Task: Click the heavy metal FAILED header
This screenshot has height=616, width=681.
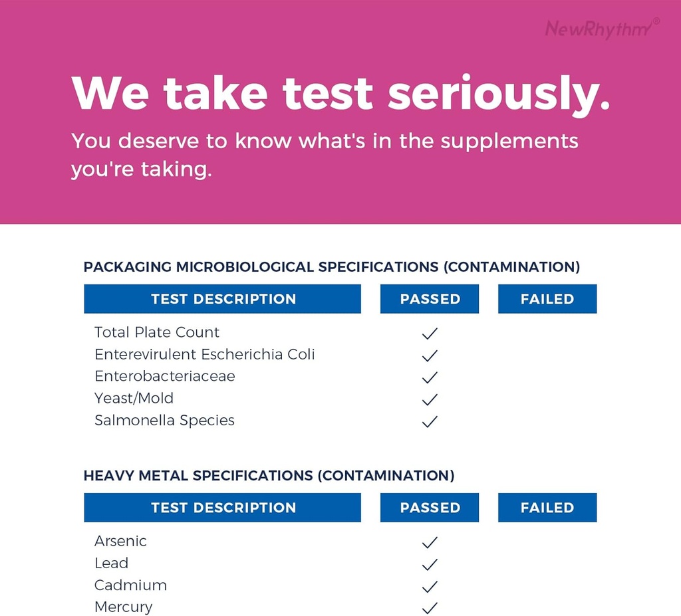Action: [547, 508]
